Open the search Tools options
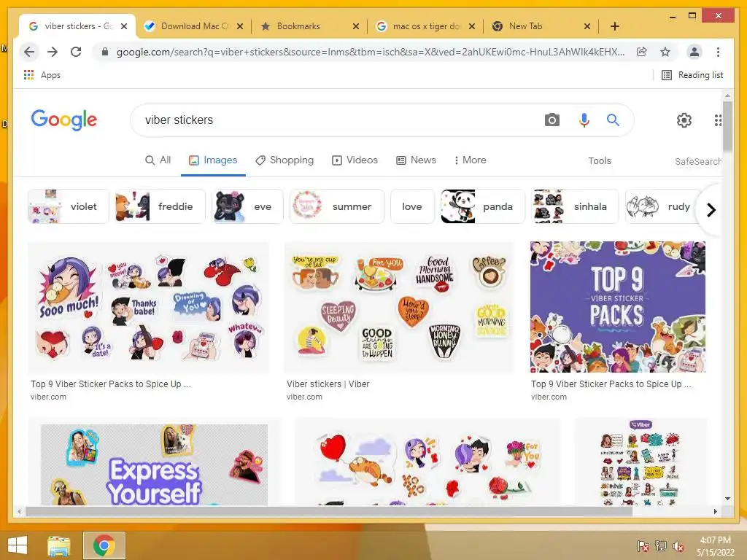Screen dimensions: 747x560 (600, 161)
